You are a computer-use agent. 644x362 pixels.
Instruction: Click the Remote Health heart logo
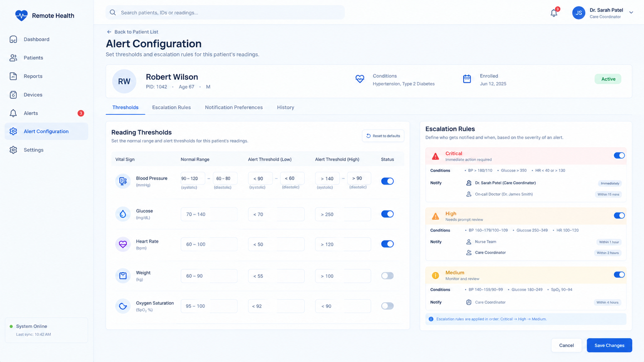[21, 15]
